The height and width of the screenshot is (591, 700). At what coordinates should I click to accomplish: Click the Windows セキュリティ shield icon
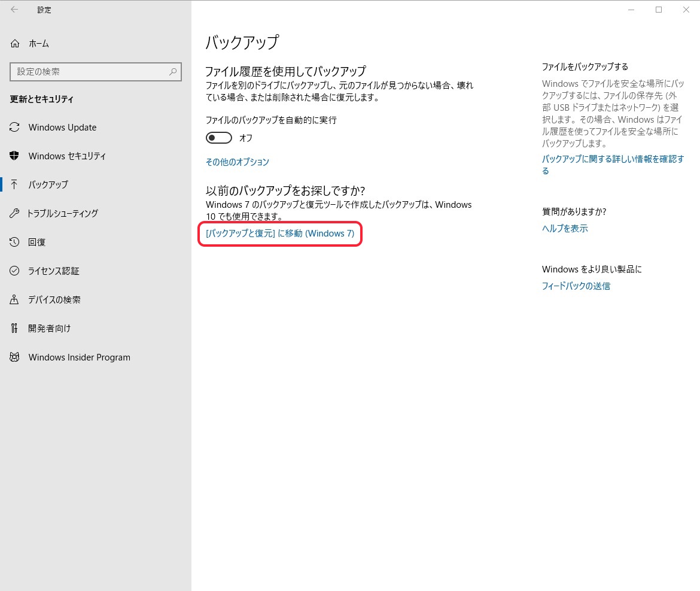click(15, 156)
